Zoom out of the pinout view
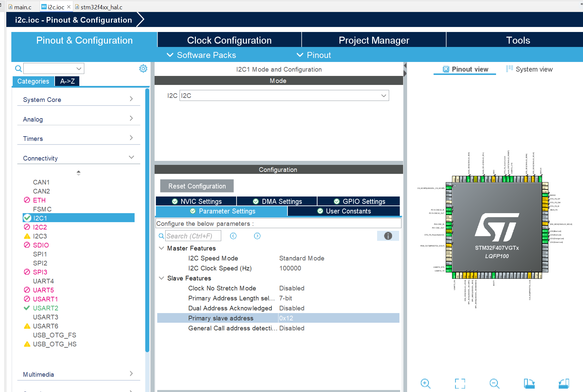Screen dimensions: 583x392 494,384
